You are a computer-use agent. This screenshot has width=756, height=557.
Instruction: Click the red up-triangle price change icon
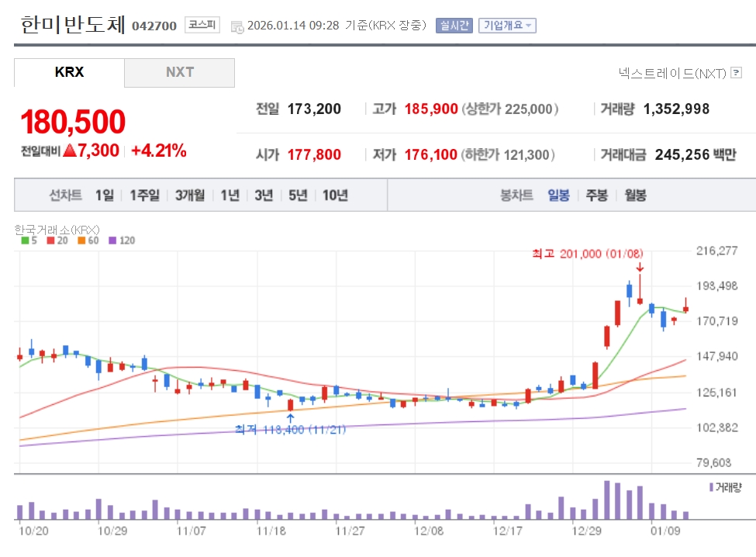pyautogui.click(x=69, y=150)
